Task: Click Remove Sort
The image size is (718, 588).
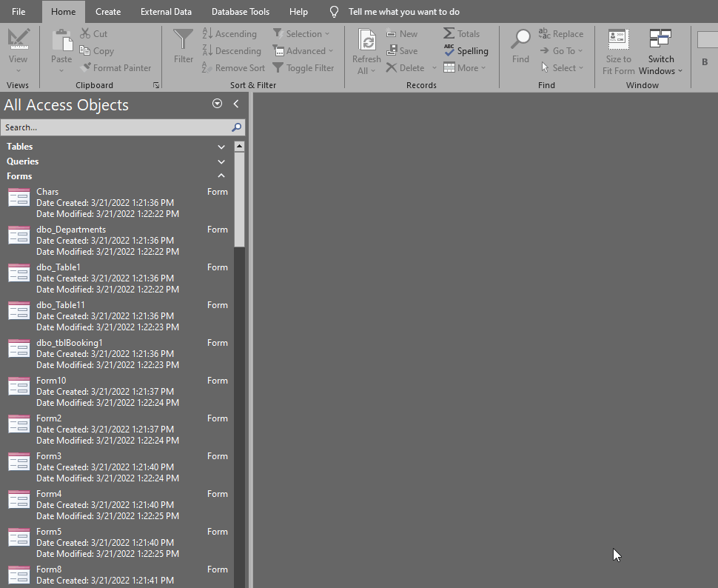Action: pos(233,68)
